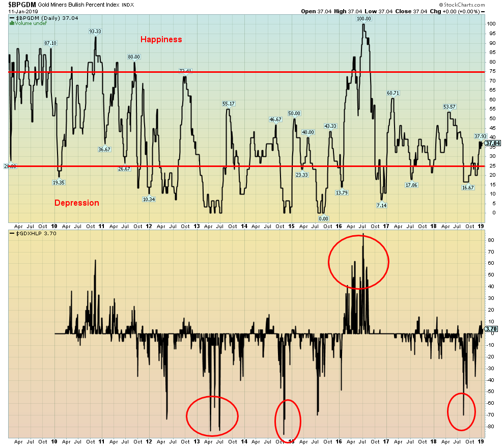The width and height of the screenshot is (504, 446).
Task: Click the 3.70 value tag on lower chart
Action: click(x=491, y=329)
